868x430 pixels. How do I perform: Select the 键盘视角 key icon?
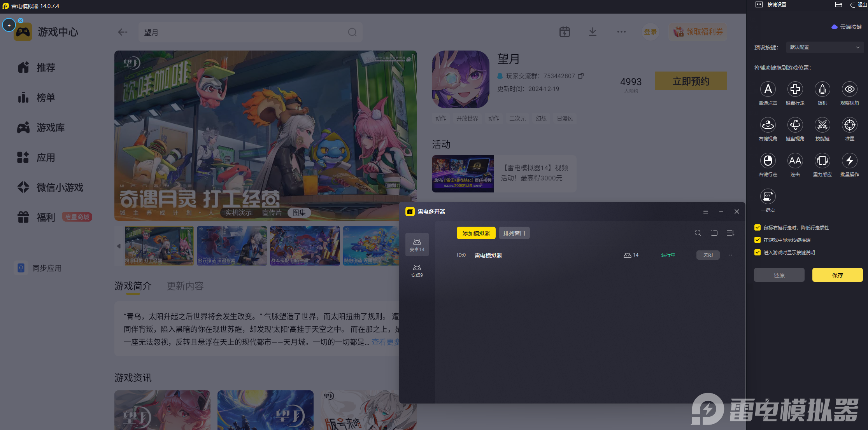tap(795, 125)
